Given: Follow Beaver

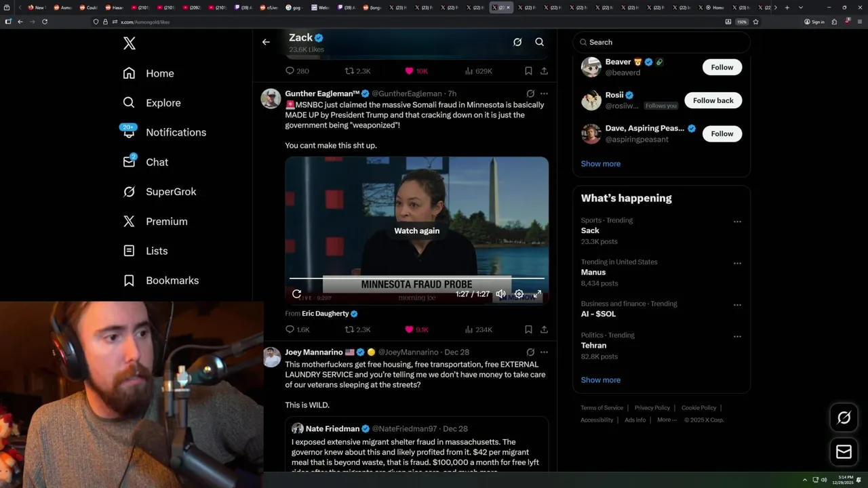Looking at the screenshot, I should [722, 67].
